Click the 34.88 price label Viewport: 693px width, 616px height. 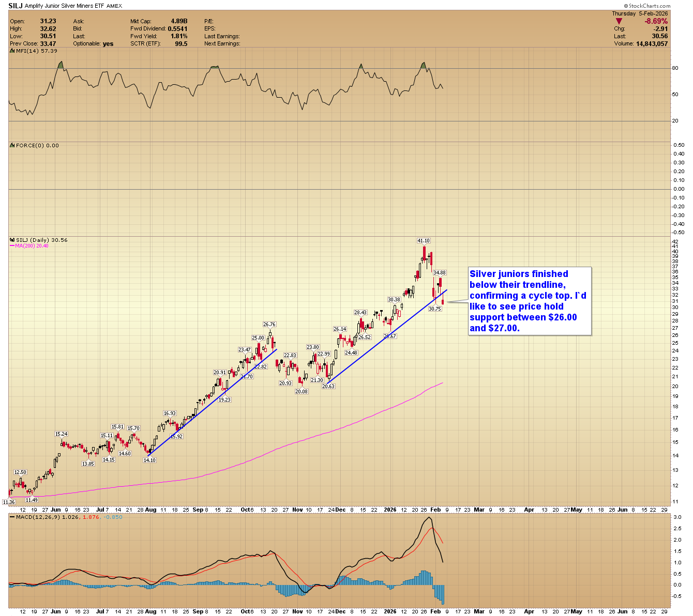pyautogui.click(x=440, y=272)
